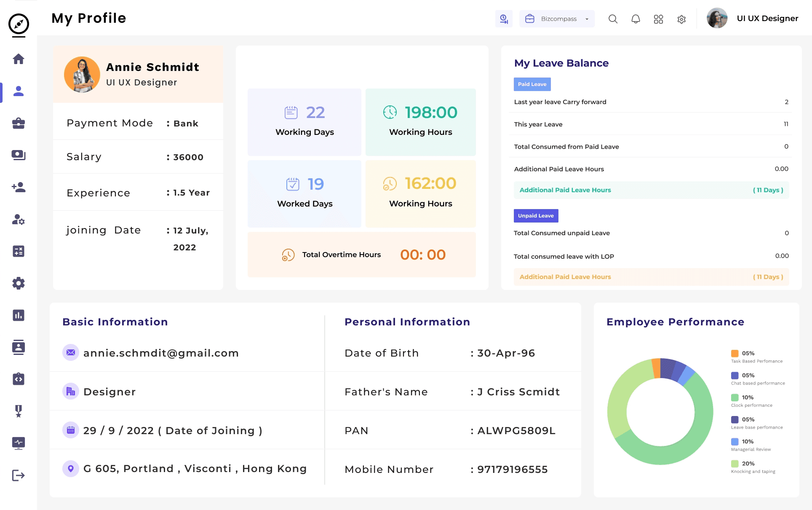Open the home icon in sidebar
The height and width of the screenshot is (510, 812).
pos(19,59)
